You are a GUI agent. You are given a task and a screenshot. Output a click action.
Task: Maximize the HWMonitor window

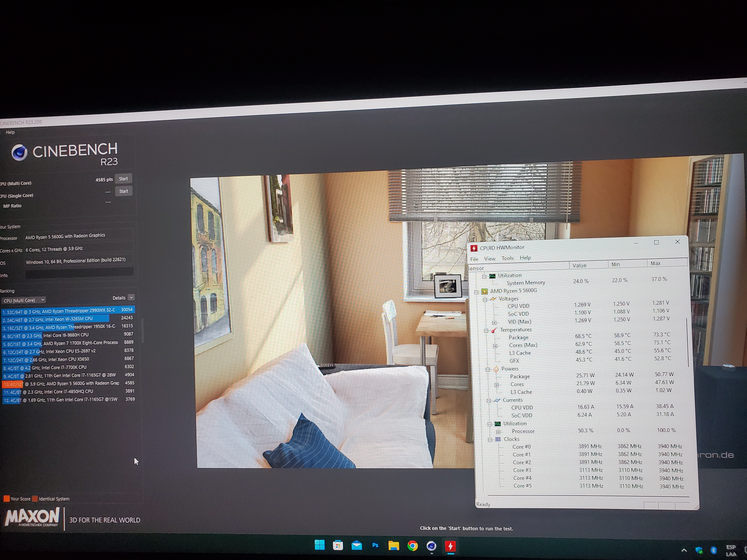[x=656, y=242]
